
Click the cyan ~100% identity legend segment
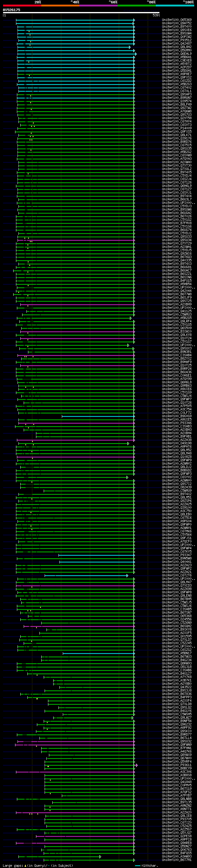click(x=175, y=6)
